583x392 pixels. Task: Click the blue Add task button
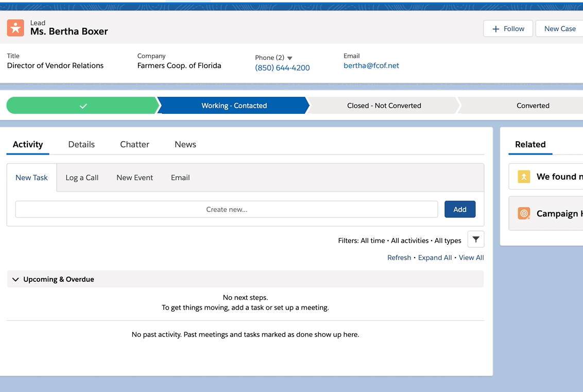point(460,209)
